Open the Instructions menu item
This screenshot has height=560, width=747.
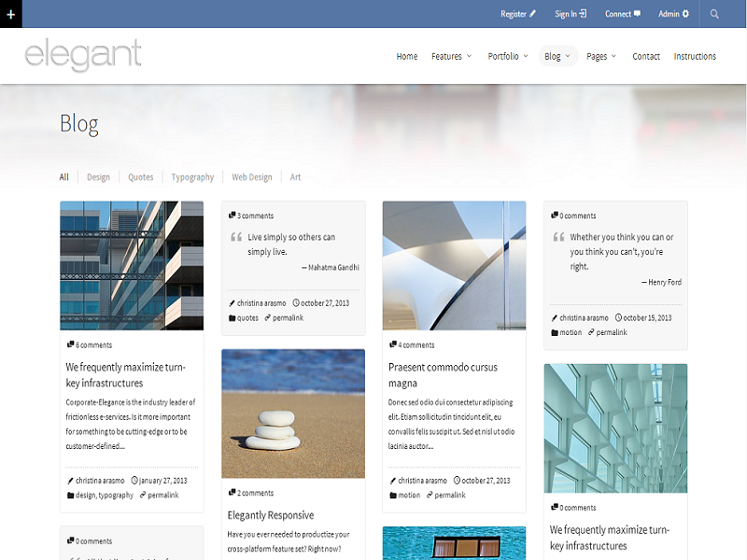click(695, 56)
